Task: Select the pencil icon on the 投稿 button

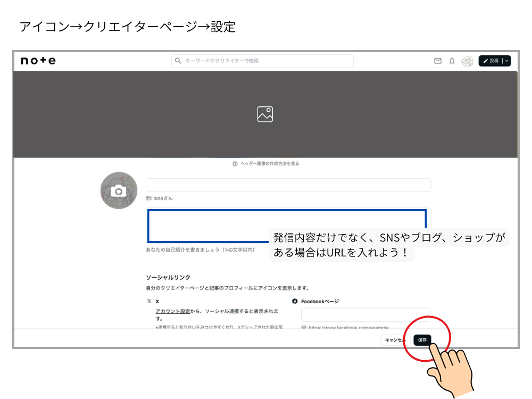Action: (x=486, y=61)
